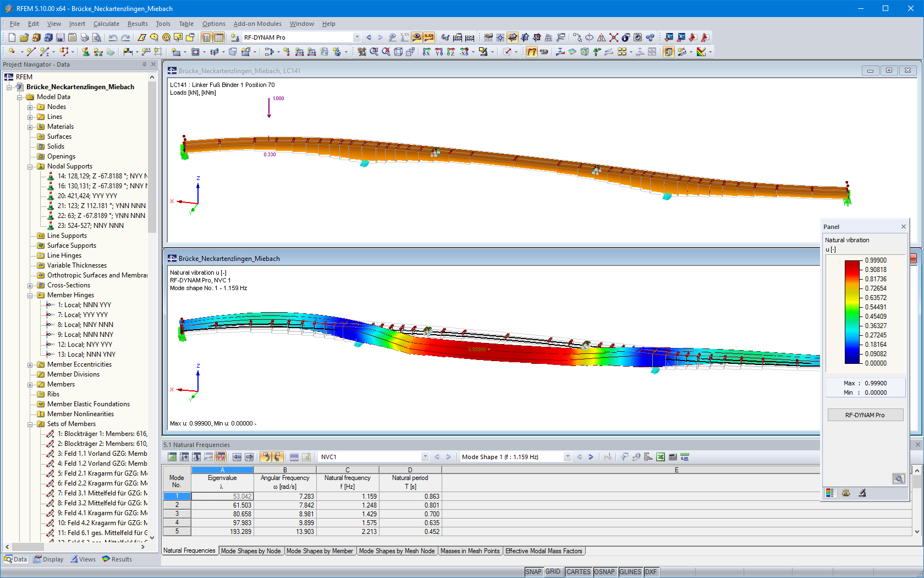This screenshot has height=578, width=924.
Task: Click the View in Z direction icon
Action: (x=450, y=52)
